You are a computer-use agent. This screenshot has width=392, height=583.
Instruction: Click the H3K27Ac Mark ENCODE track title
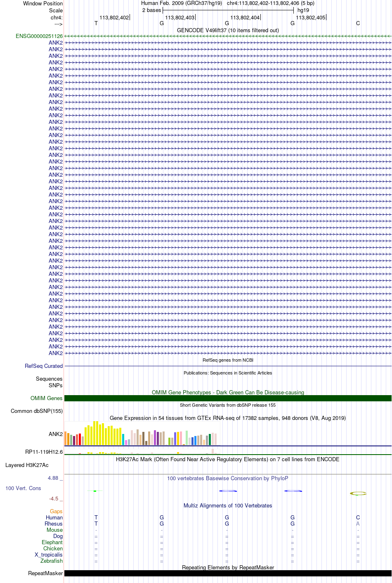pos(228,460)
